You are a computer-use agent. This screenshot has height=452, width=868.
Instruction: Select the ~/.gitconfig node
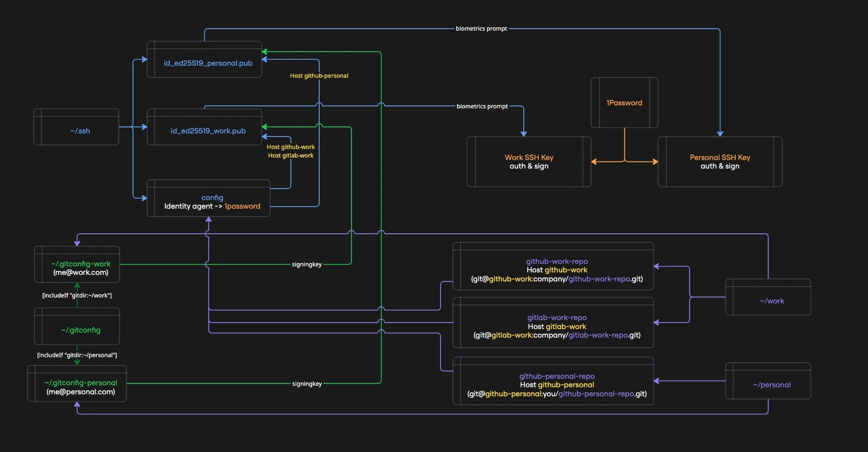tap(77, 326)
